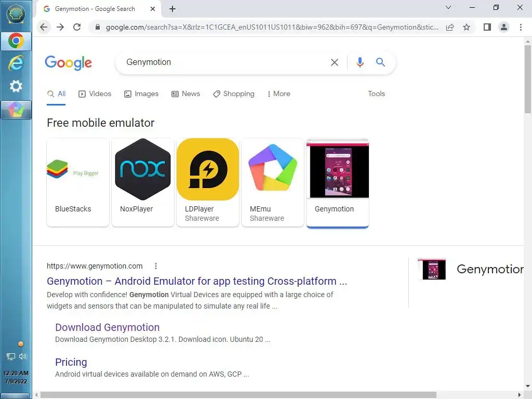The width and height of the screenshot is (532, 399).
Task: Open the Download Genymotion sitelink
Action: click(107, 327)
